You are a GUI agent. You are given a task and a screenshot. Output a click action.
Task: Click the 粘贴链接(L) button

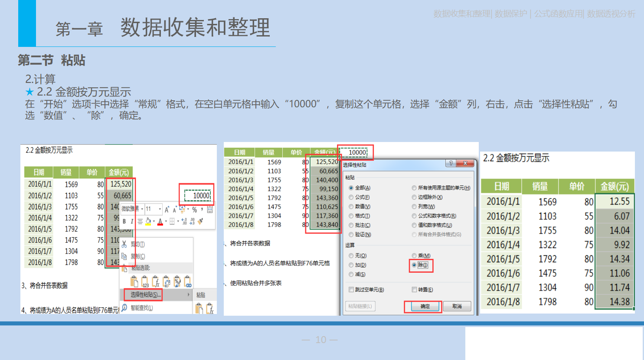click(x=360, y=307)
